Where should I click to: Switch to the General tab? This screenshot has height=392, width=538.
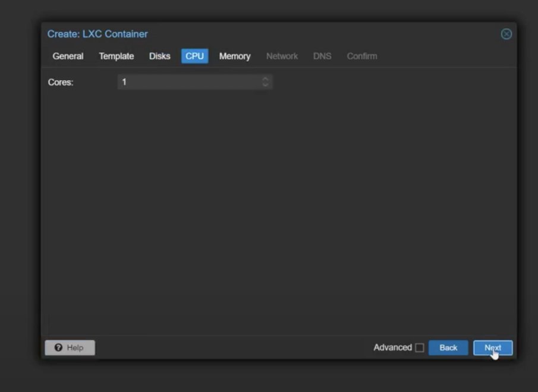pos(68,56)
